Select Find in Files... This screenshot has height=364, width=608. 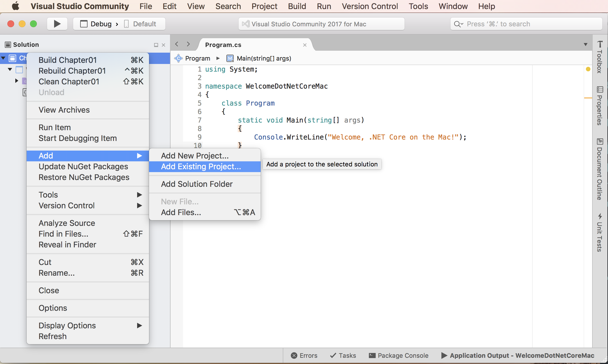click(x=88, y=234)
